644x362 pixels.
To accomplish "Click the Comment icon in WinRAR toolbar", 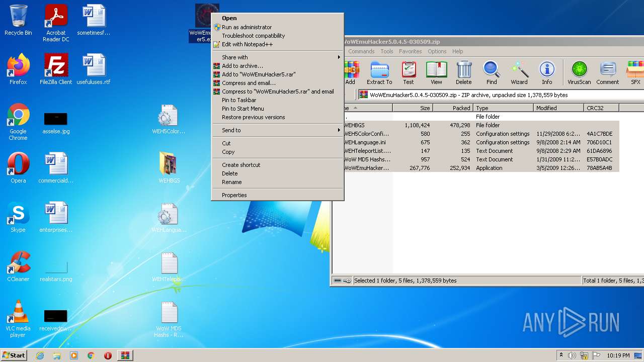I will tap(608, 73).
